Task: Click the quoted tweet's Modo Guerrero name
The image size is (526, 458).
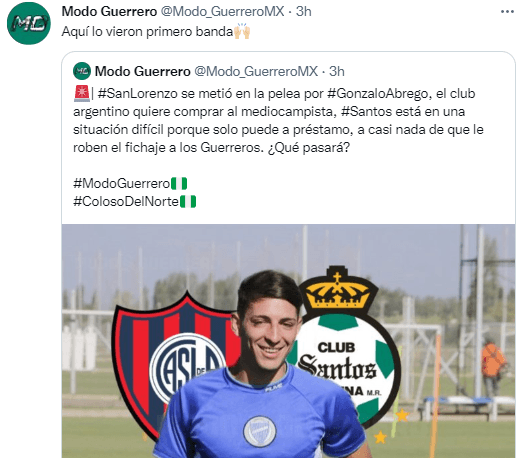Action: (143, 71)
